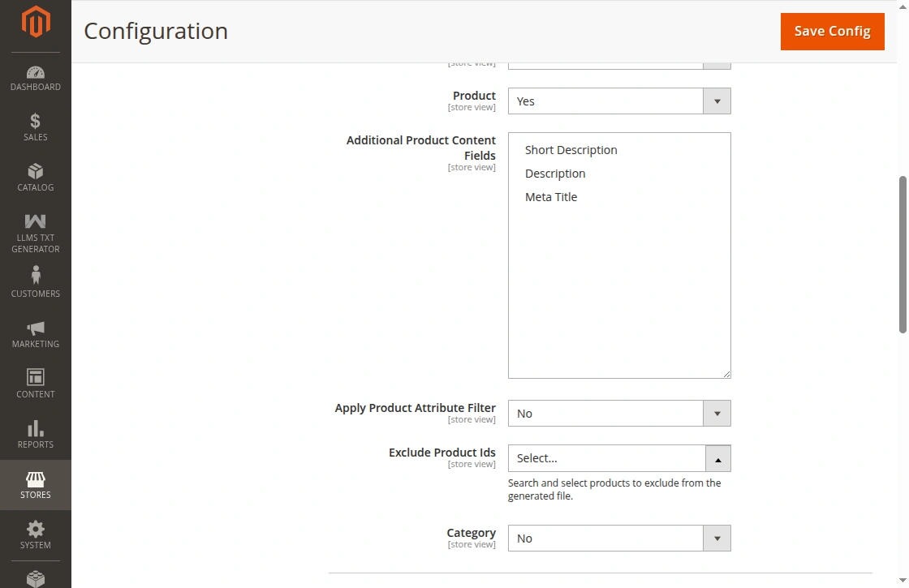The image size is (909, 588).
Task: Click the Additional Product Content Fields label
Action: click(421, 148)
